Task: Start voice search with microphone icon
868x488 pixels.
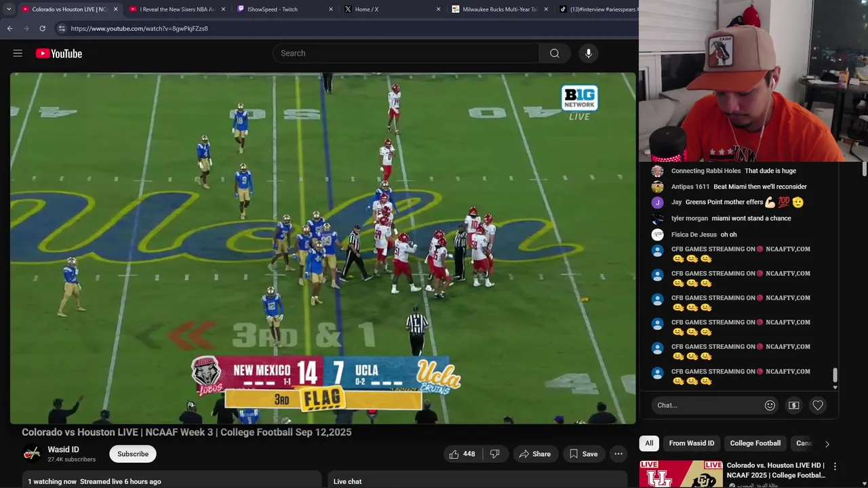Action: [589, 54]
